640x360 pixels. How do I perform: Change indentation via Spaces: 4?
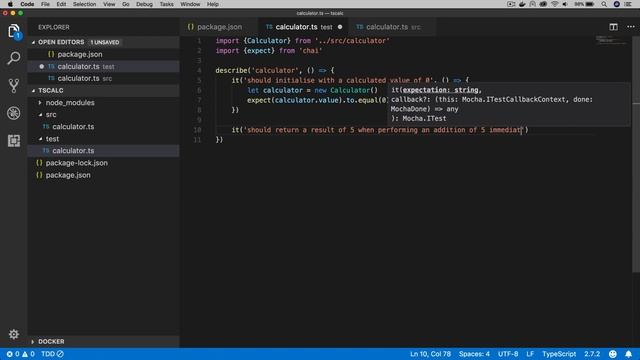click(474, 354)
